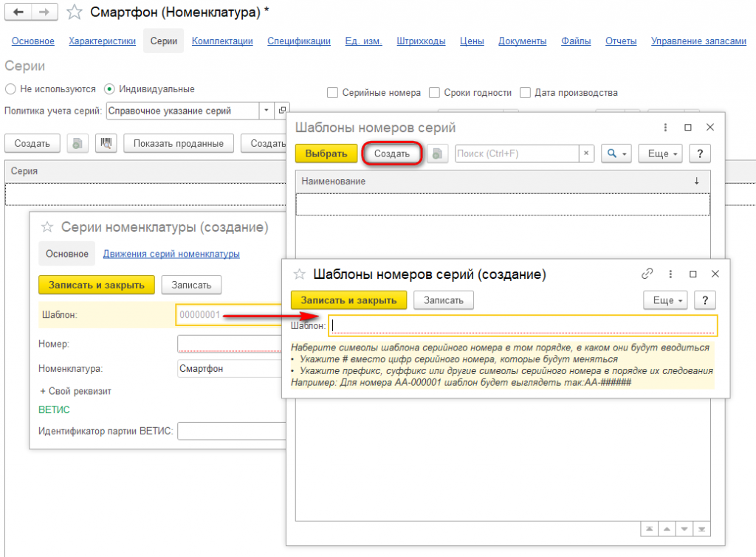Go forward with the right arrow button

44,12
